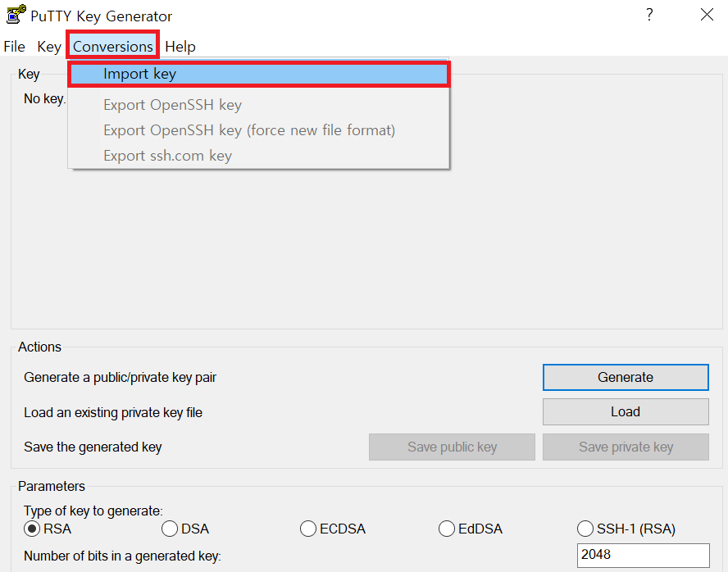Select Export OpenSSH key menu entry

pyautogui.click(x=258, y=105)
